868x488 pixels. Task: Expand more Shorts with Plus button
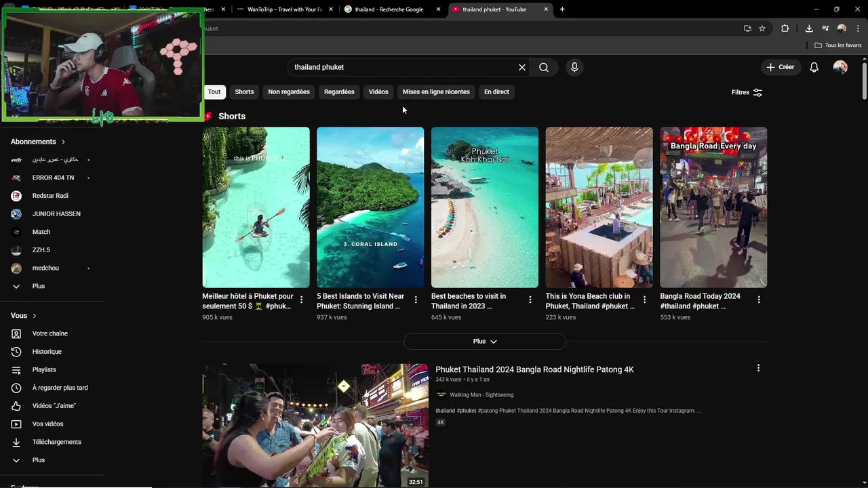click(x=485, y=342)
